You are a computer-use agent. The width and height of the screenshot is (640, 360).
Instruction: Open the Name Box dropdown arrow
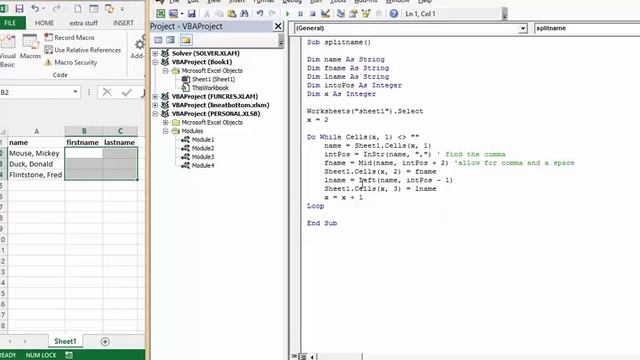(75, 92)
